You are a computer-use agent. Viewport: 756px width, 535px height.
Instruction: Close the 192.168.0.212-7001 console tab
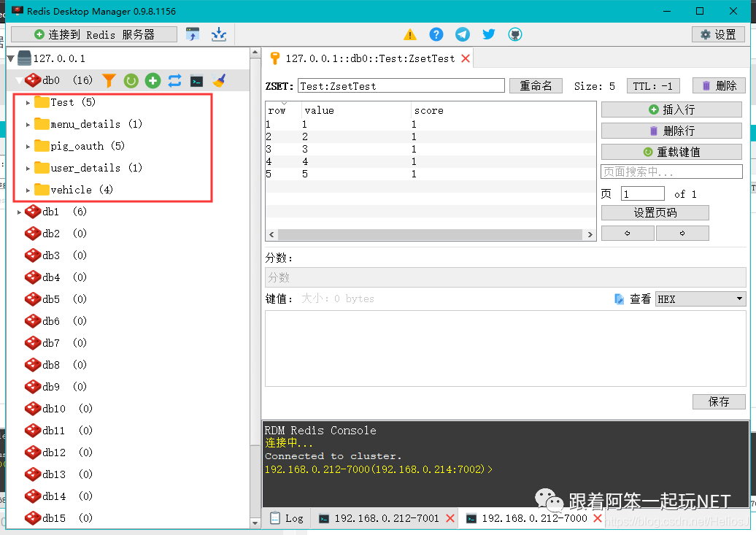click(450, 518)
